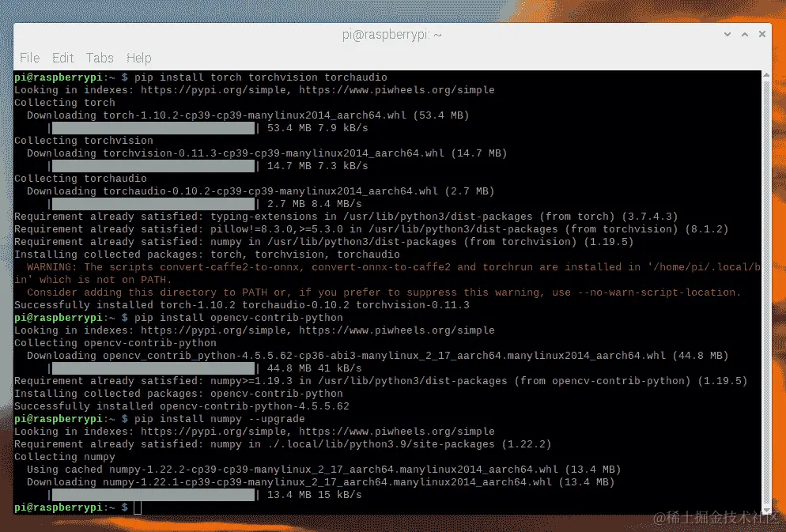The height and width of the screenshot is (532, 786).
Task: Click 'Downloading opencv_contrib_python-4.5.5.62' wheel line
Action: point(377,356)
